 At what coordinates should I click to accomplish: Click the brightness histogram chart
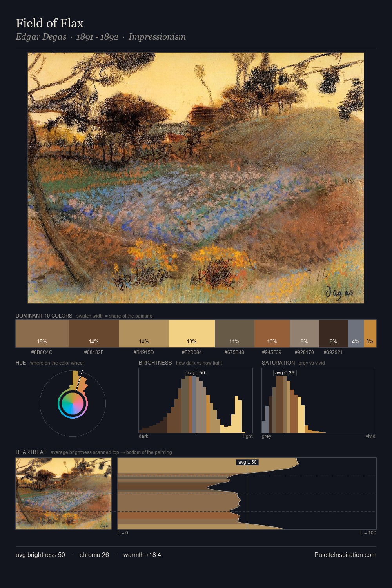coord(196,401)
